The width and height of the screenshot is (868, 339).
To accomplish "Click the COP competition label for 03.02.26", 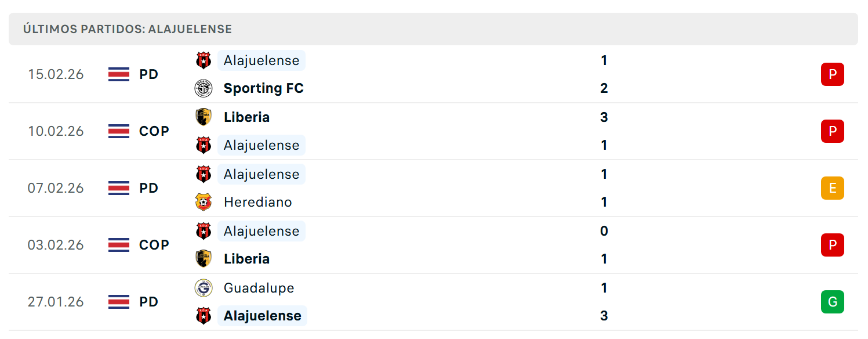I will point(154,245).
